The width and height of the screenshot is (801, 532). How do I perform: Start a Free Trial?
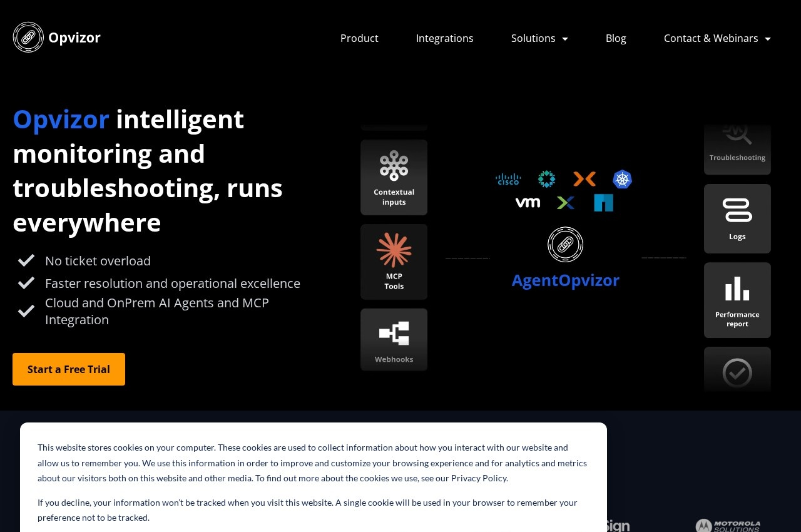click(x=69, y=369)
